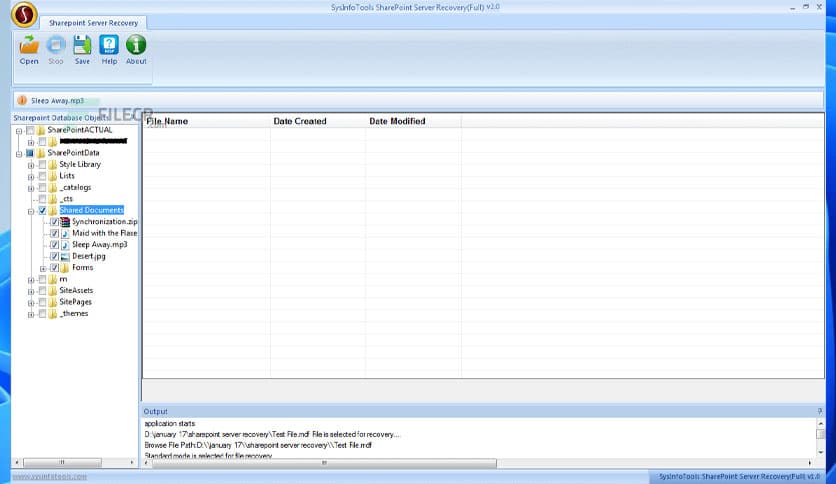Click the SharePointData folder icon
The width and height of the screenshot is (836, 484).
click(41, 153)
